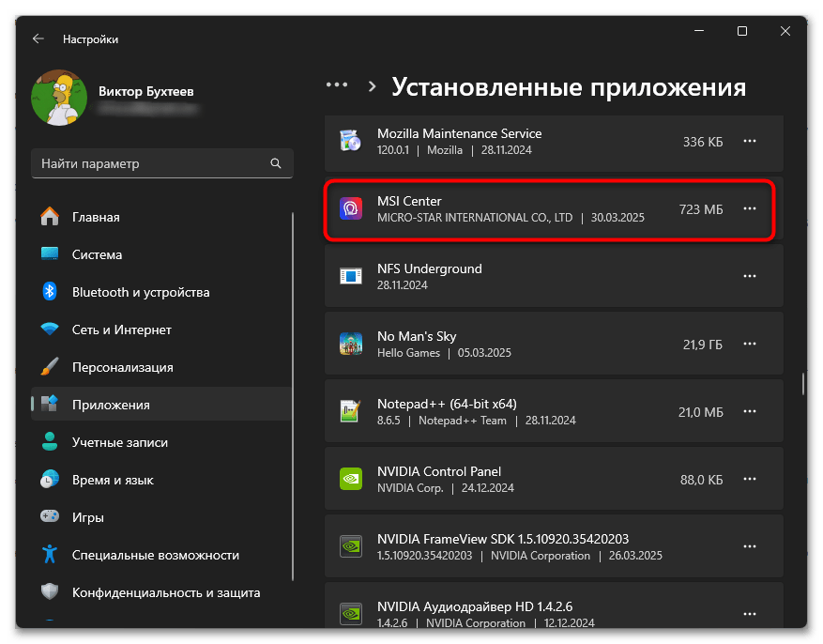Viewport: 823px width, 644px height.
Task: Open more options for No Man's Sky
Action: pos(750,344)
